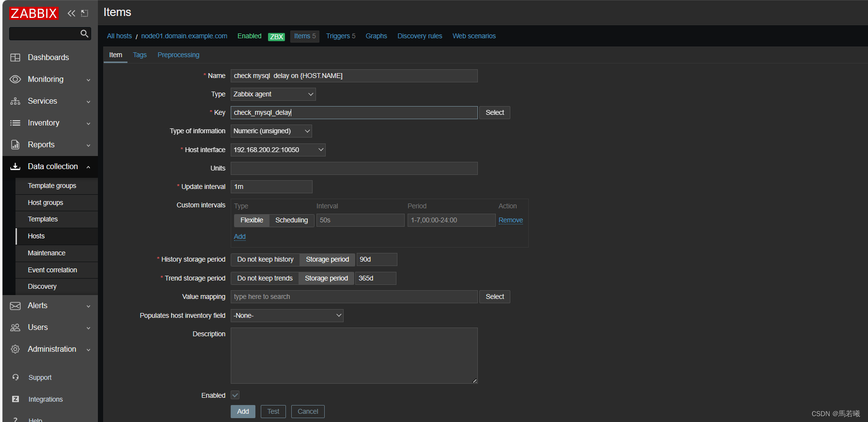Choose trend Storage period option
The width and height of the screenshot is (868, 422).
pyautogui.click(x=326, y=278)
